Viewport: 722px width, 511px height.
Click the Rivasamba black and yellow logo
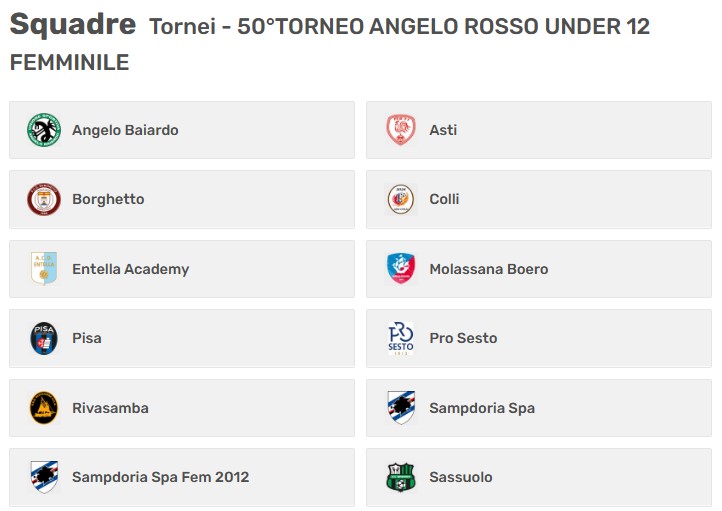click(x=44, y=408)
